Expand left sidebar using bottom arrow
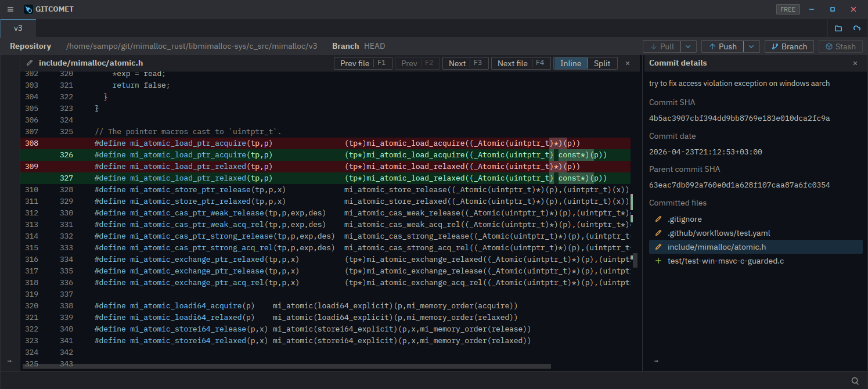868x389 pixels. [9, 361]
